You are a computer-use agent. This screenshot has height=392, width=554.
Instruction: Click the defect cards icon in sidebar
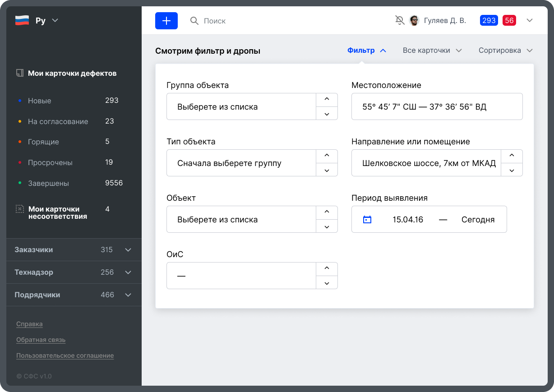pos(20,73)
